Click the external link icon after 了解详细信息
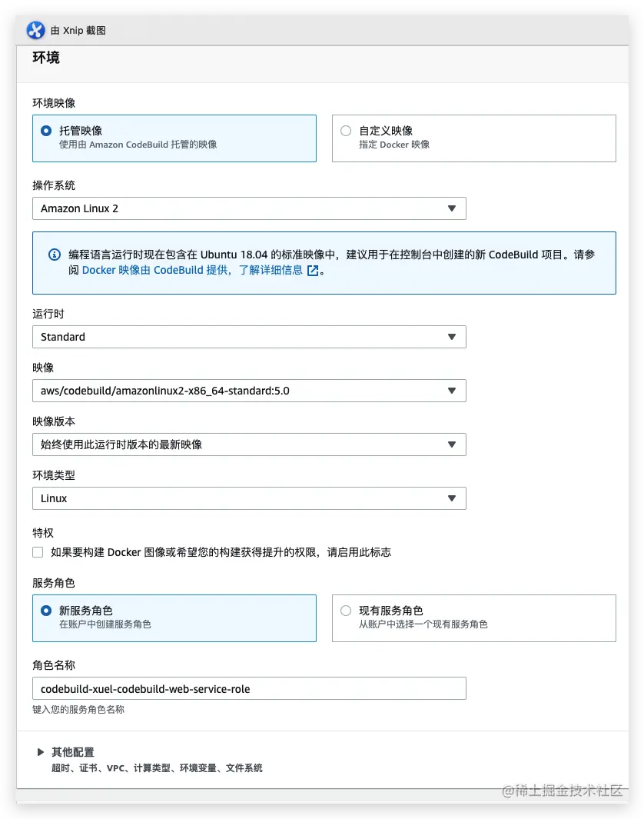 [x=313, y=271]
